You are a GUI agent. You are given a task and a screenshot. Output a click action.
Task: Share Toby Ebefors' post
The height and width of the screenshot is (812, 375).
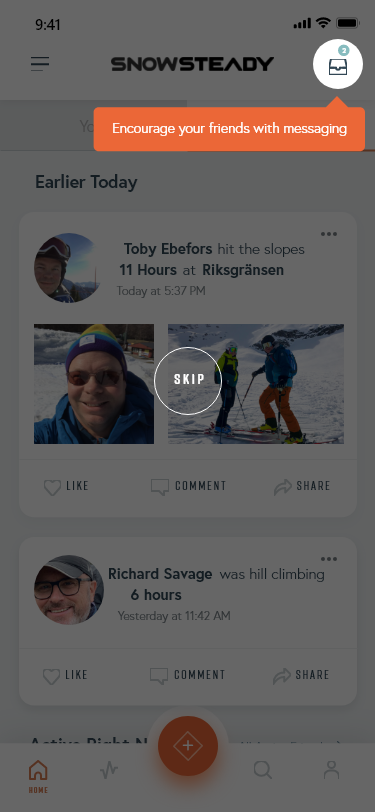pyautogui.click(x=302, y=486)
